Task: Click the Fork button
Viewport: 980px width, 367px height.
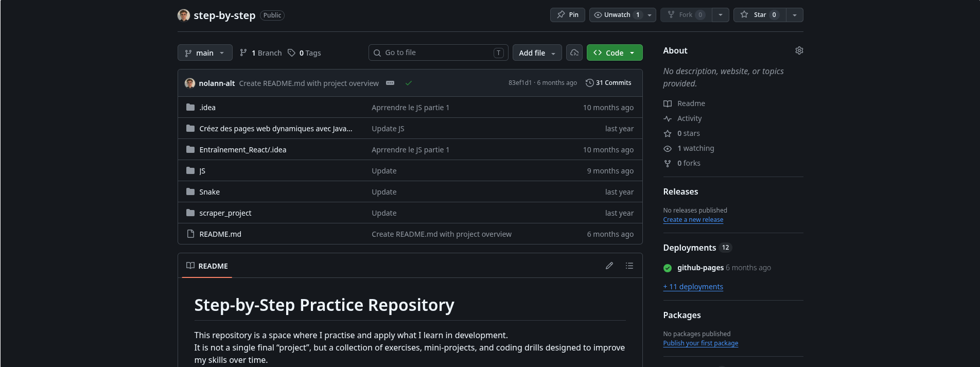Action: [x=687, y=15]
